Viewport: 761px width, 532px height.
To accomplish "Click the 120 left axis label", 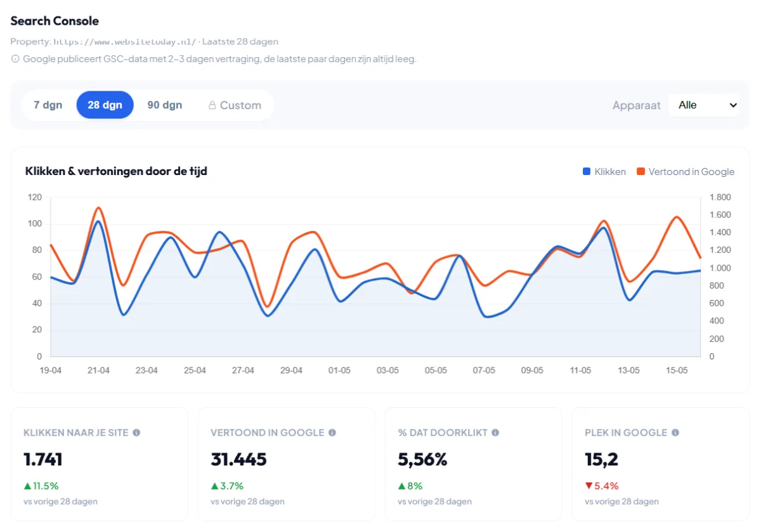I will click(35, 197).
